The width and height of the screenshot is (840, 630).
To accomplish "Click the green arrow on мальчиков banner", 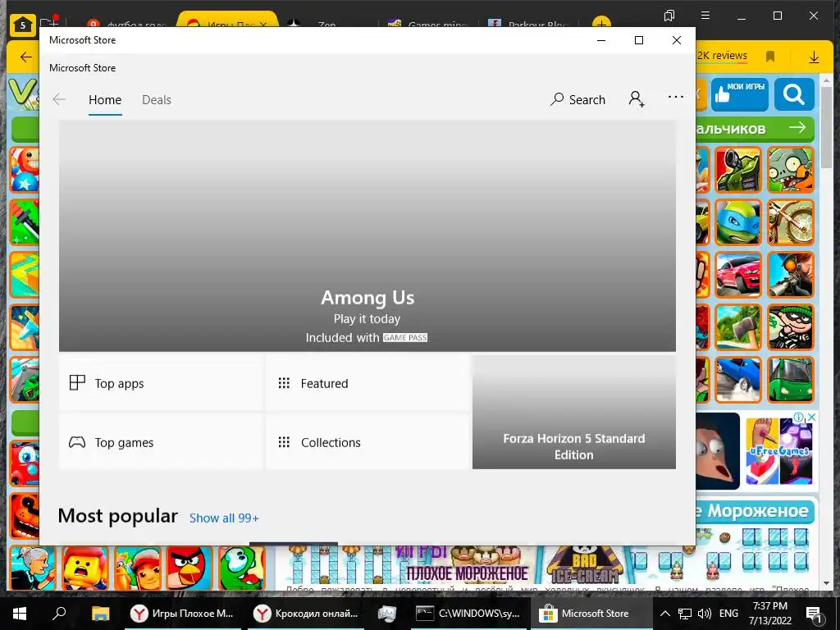I will click(797, 127).
